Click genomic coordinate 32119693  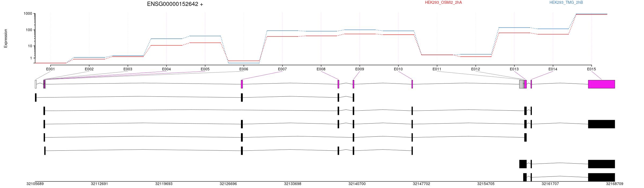click(164, 184)
